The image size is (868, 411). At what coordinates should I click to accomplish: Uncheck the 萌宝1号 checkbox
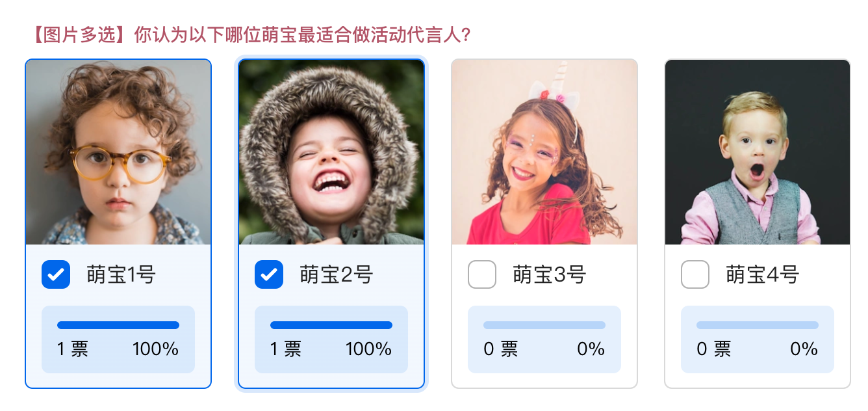point(56,274)
